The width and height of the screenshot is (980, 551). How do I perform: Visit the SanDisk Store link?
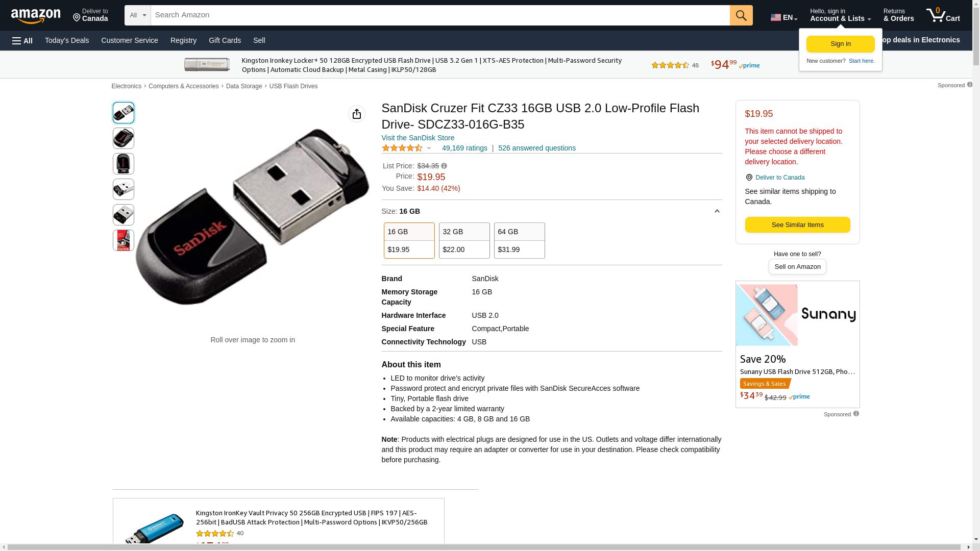pyautogui.click(x=418, y=138)
